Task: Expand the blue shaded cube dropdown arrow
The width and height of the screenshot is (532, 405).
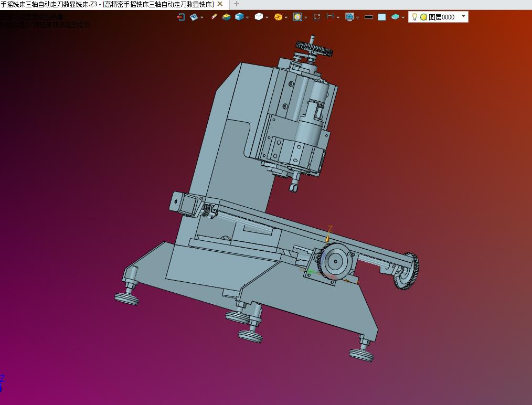Action: click(x=247, y=17)
